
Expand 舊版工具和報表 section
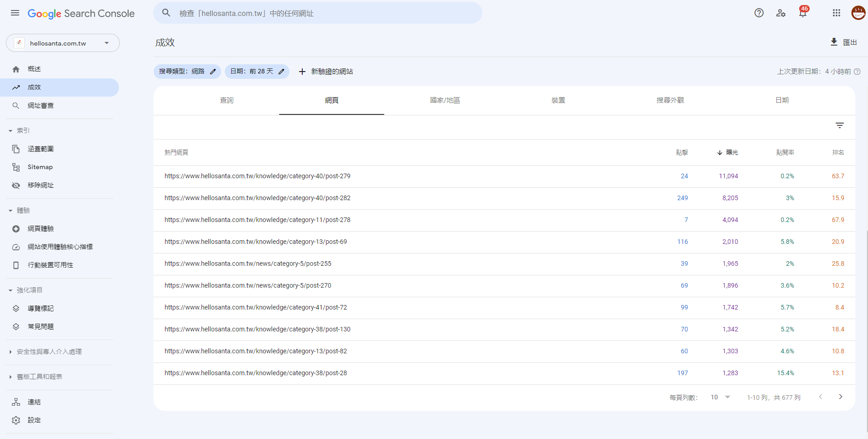pos(10,377)
